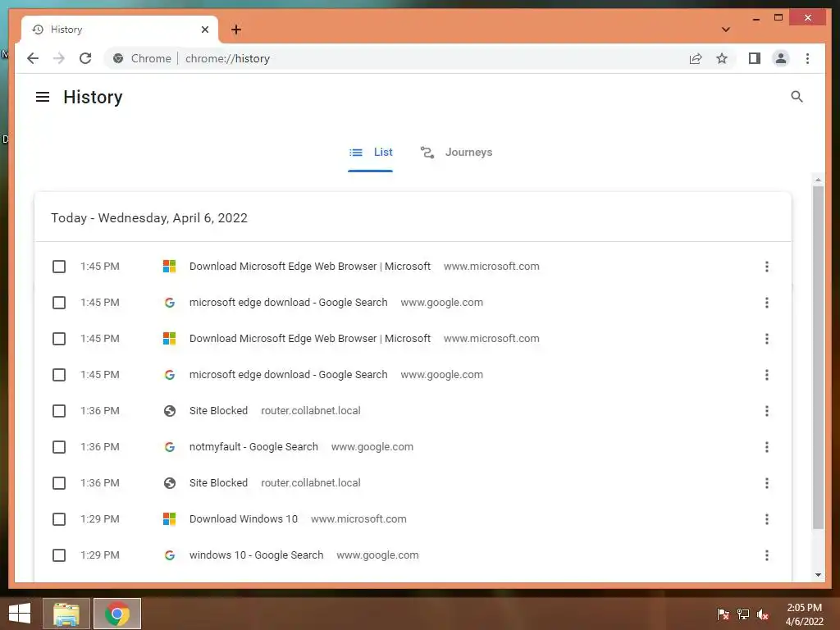Reload the history page

pos(85,58)
